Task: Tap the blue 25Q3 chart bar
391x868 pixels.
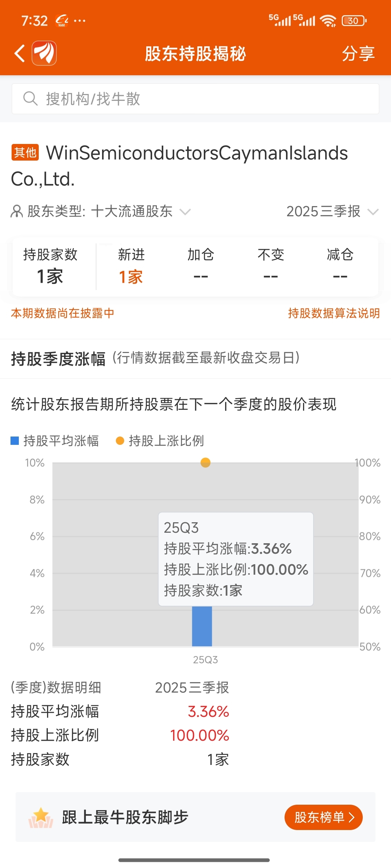Action: [202, 626]
